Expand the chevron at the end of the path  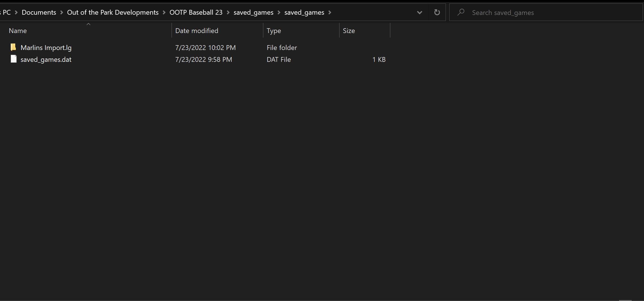(330, 12)
